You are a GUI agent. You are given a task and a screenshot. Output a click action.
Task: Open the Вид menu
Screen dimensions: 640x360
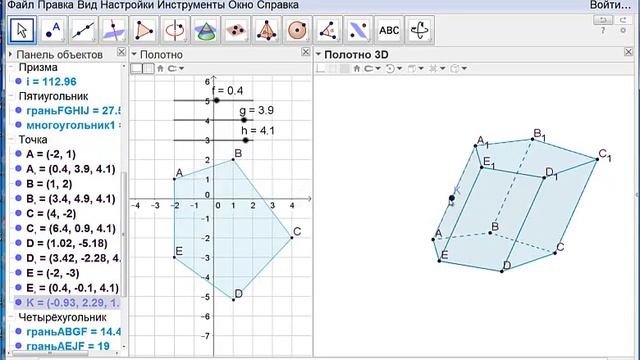(87, 5)
